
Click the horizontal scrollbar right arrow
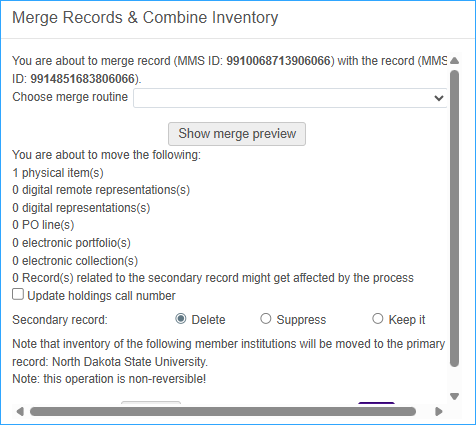439,412
